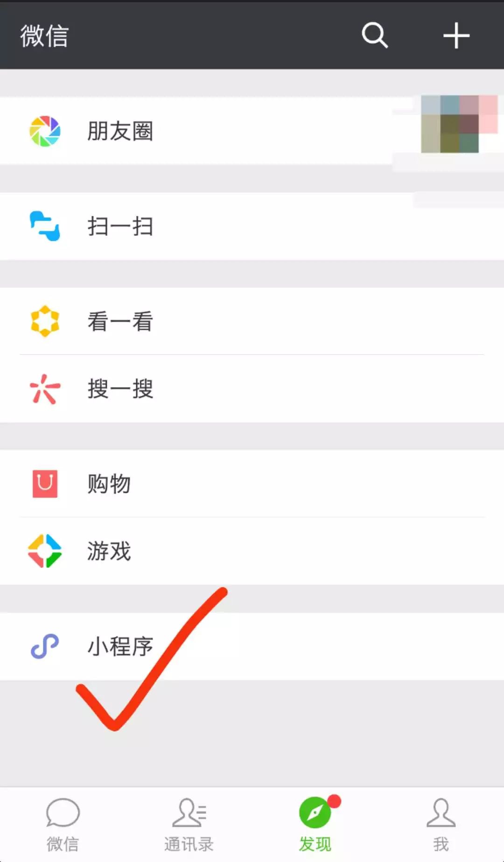Switch to the 我 profile tab

coord(441,825)
